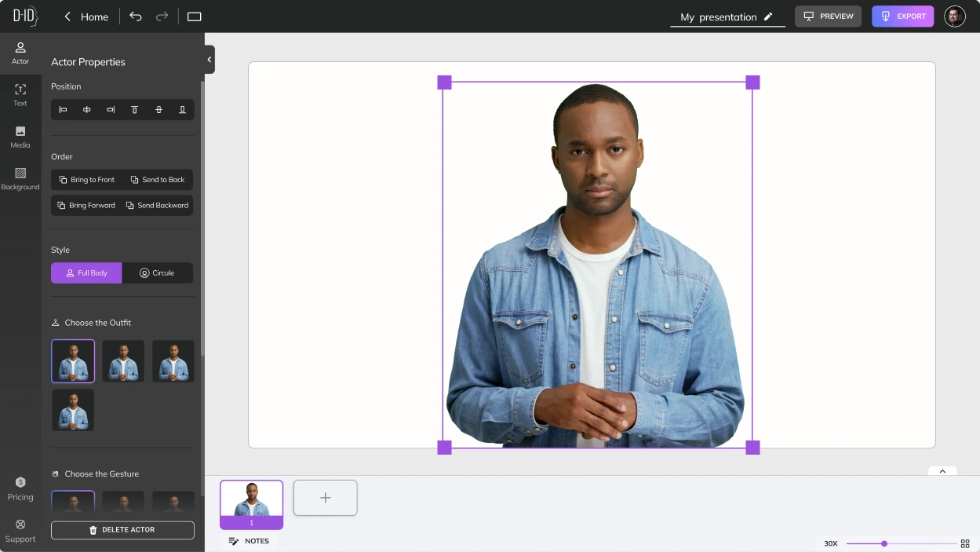
Task: Select the actor image on canvas
Action: [x=597, y=265]
